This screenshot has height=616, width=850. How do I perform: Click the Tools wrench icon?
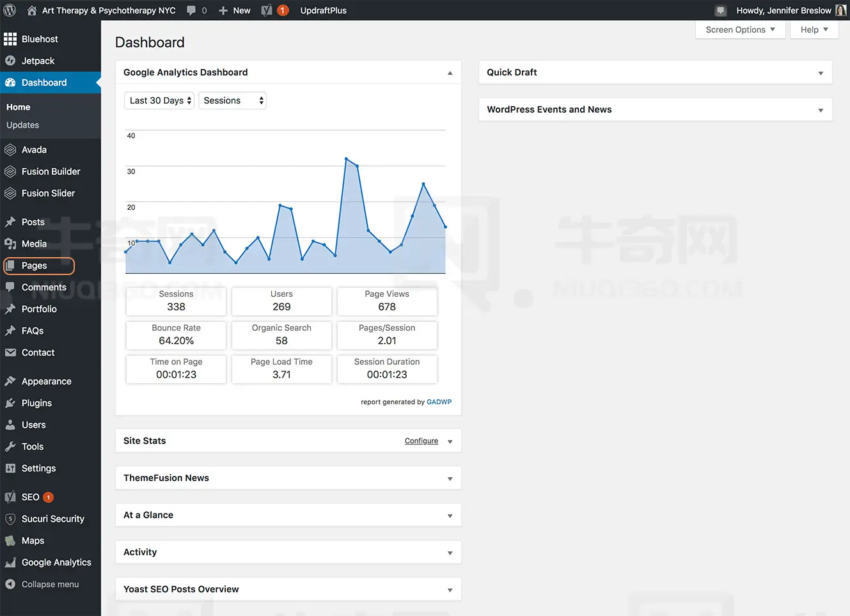[10, 446]
